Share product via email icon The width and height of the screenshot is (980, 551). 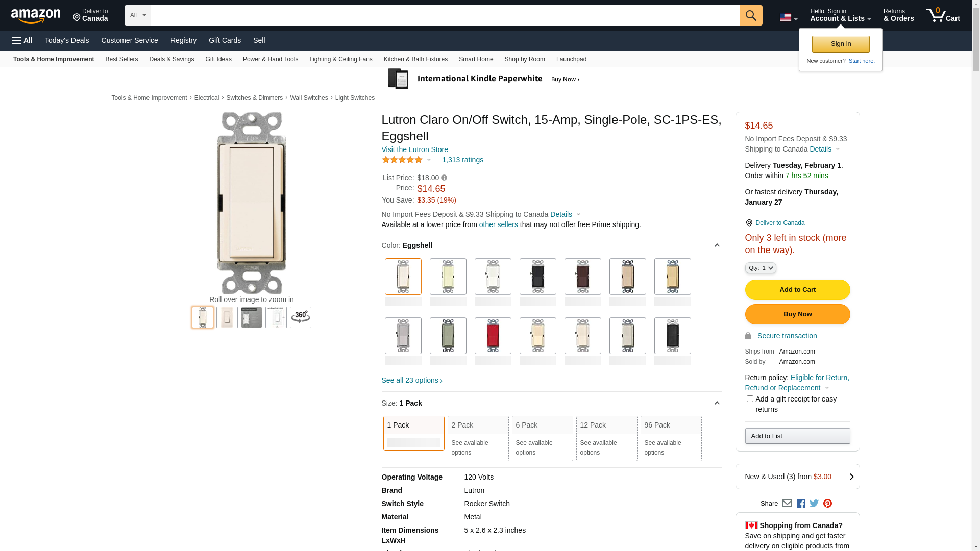pyautogui.click(x=787, y=504)
